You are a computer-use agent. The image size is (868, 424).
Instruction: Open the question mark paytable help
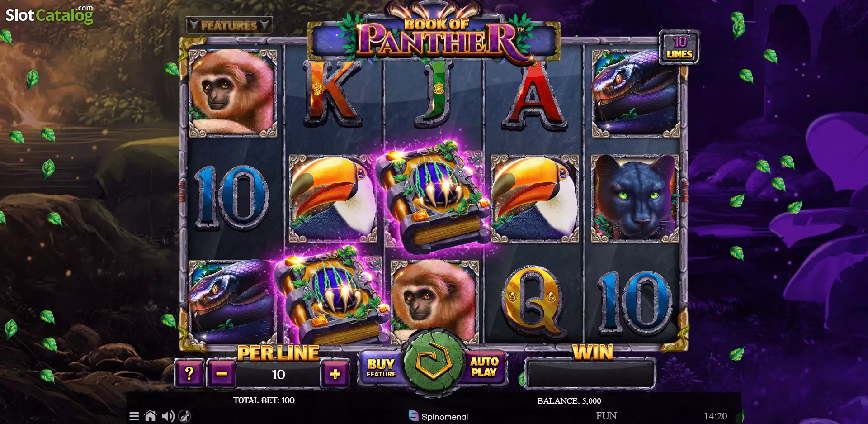click(189, 374)
